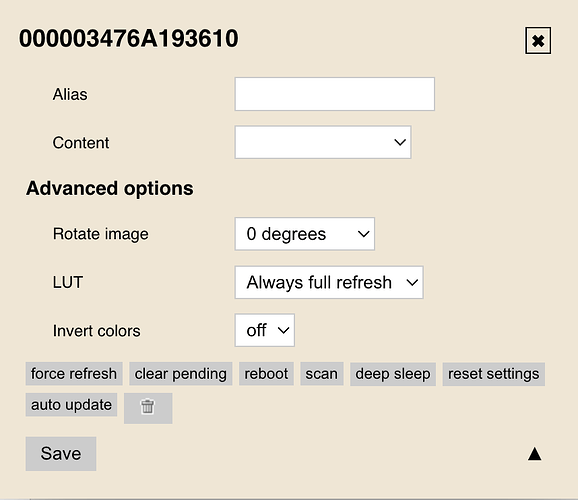This screenshot has width=578, height=500.
Task: Select the tag ID title 000003476A193610
Action: [x=129, y=39]
